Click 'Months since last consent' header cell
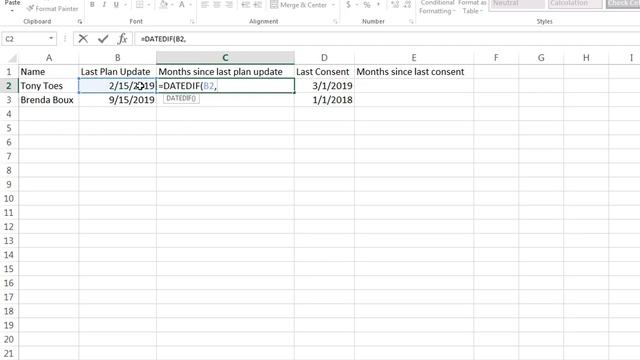The image size is (640, 360). click(x=414, y=72)
